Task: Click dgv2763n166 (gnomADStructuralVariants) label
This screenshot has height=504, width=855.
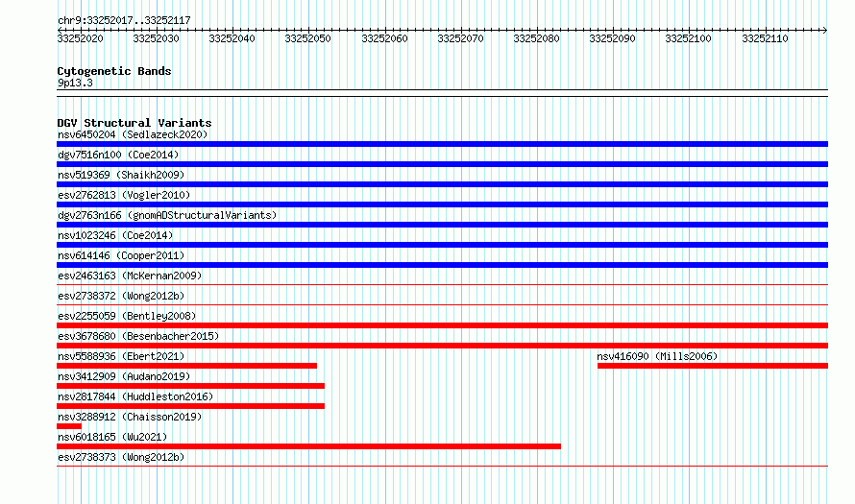Action: (x=167, y=215)
